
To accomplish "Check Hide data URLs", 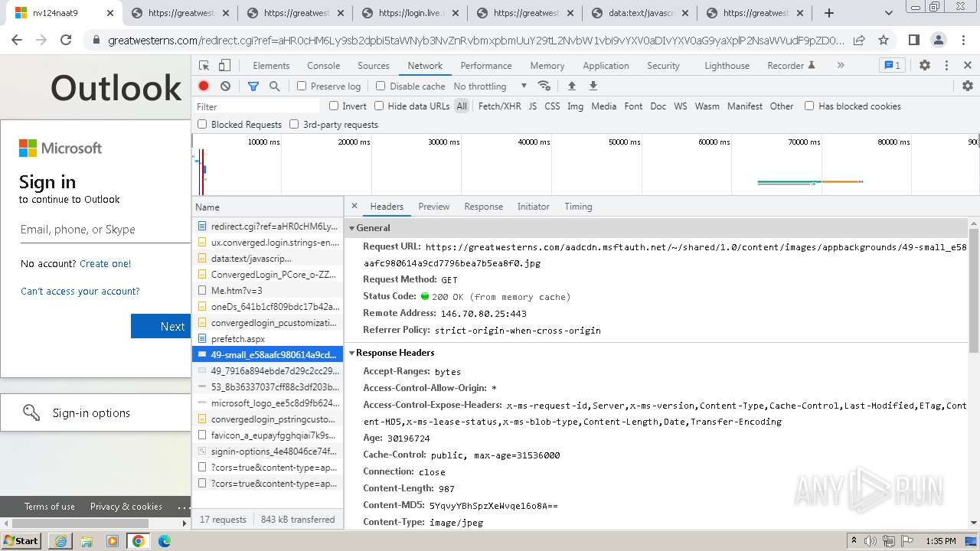I will coord(379,106).
